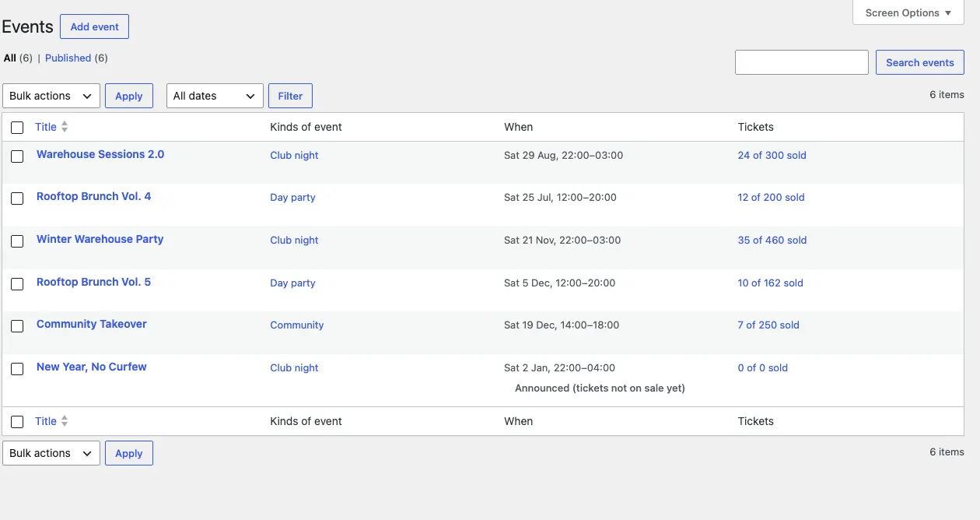Click the 10 of 162 sold link
Image resolution: width=980 pixels, height=520 pixels.
[x=771, y=283]
